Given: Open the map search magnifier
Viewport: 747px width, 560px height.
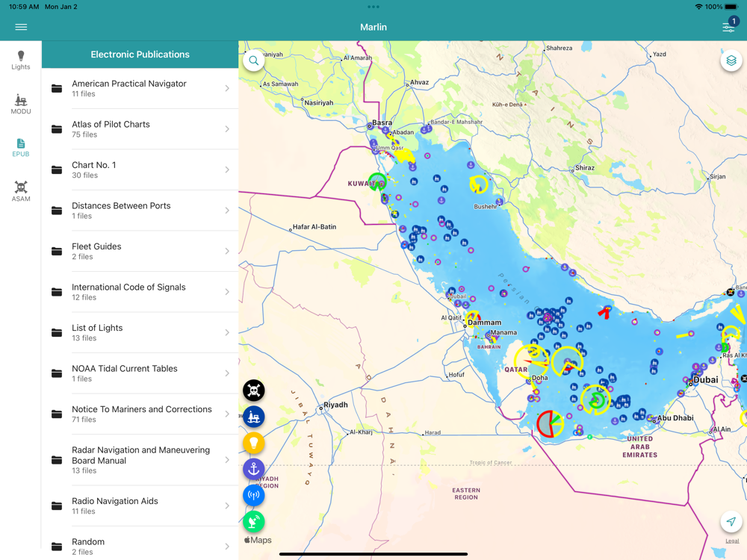Looking at the screenshot, I should pos(254,61).
